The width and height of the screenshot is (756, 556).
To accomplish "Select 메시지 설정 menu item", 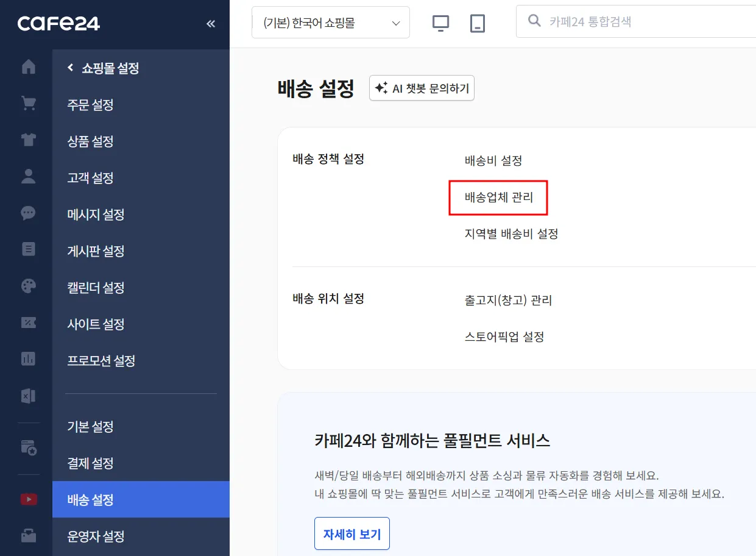I will (96, 215).
